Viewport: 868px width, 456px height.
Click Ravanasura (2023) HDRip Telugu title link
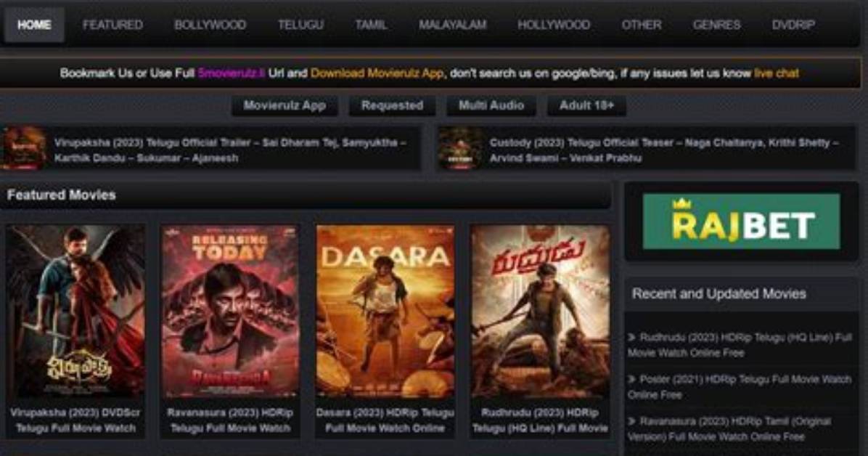pos(230,420)
